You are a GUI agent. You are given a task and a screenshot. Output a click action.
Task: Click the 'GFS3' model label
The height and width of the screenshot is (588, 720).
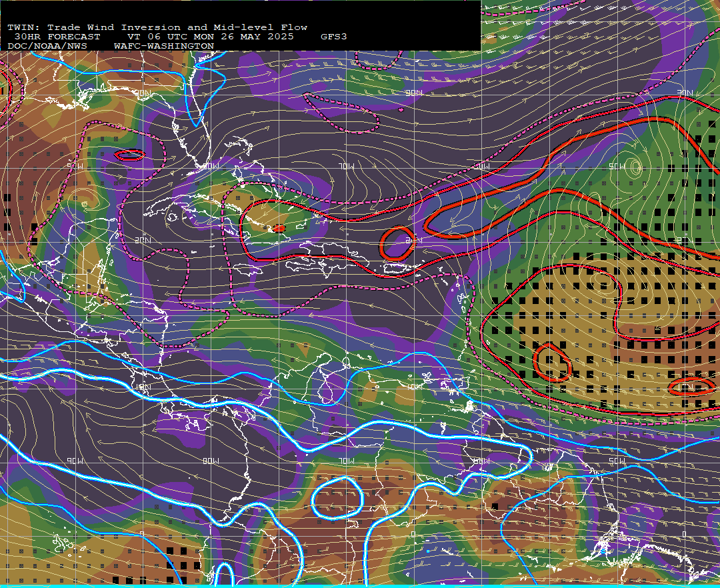coord(334,37)
